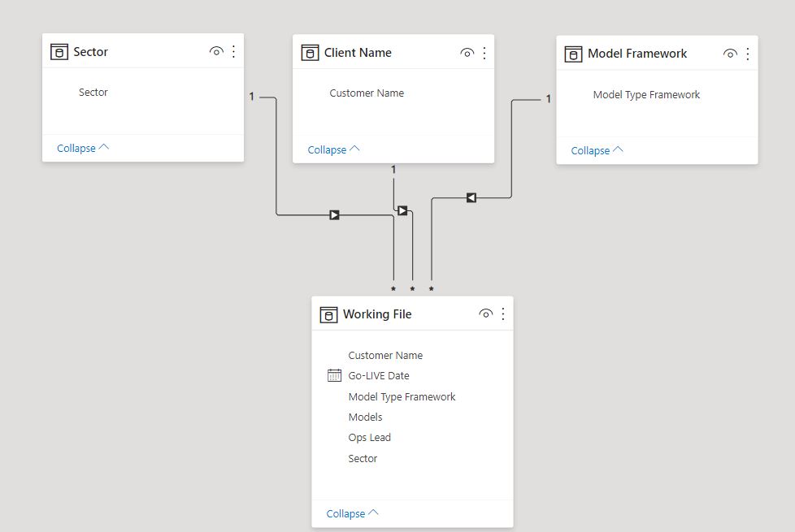Select Customer Name field in Client Name table
Image resolution: width=795 pixels, height=532 pixels.
tap(367, 93)
